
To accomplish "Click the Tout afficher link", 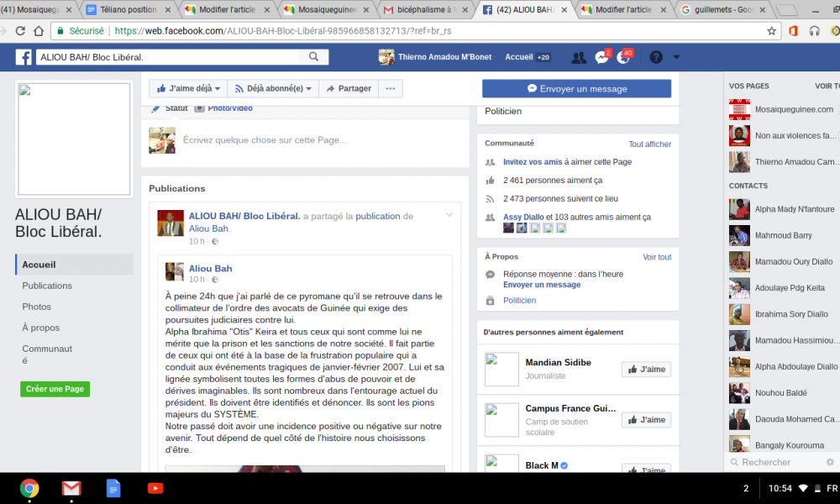I will 649,144.
